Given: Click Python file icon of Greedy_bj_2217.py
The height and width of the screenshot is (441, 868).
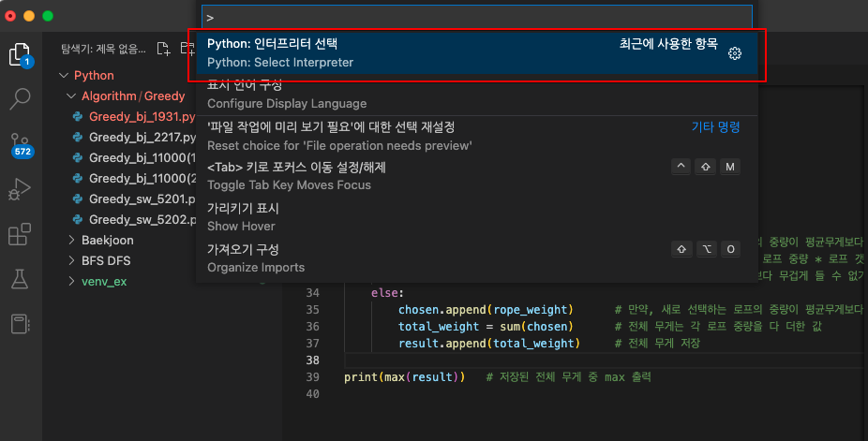Looking at the screenshot, I should click(78, 137).
